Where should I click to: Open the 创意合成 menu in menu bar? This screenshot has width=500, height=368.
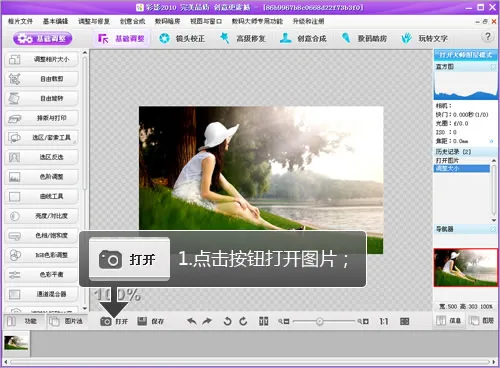(x=132, y=21)
